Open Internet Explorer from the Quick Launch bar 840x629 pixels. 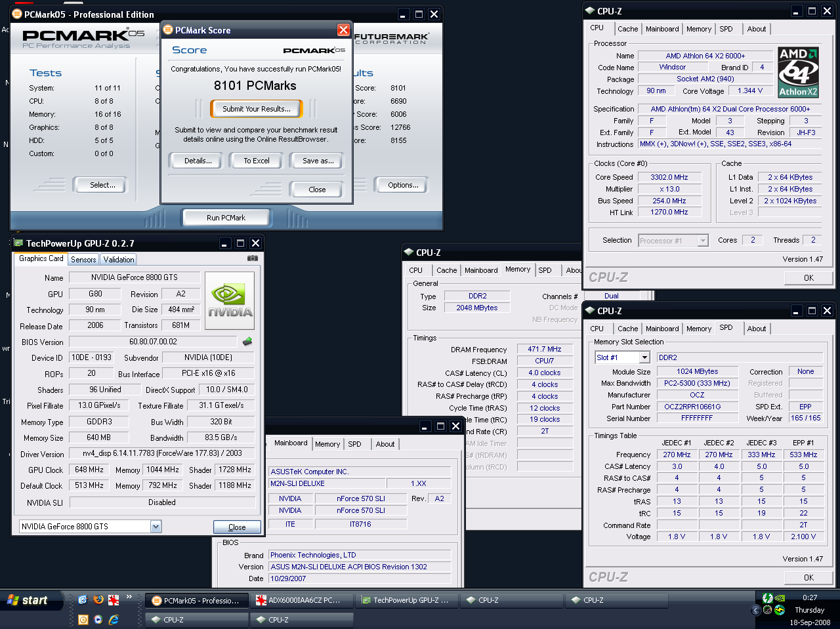click(114, 619)
